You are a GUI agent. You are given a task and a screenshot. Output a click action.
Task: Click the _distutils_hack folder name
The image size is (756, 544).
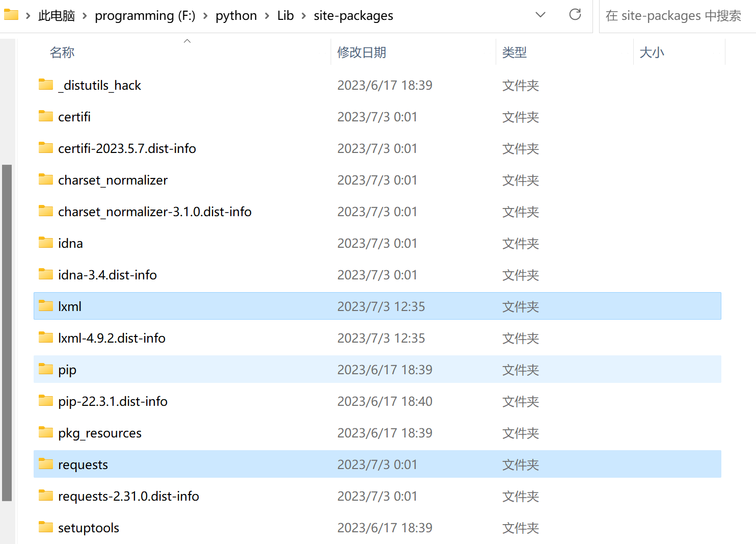click(x=99, y=86)
